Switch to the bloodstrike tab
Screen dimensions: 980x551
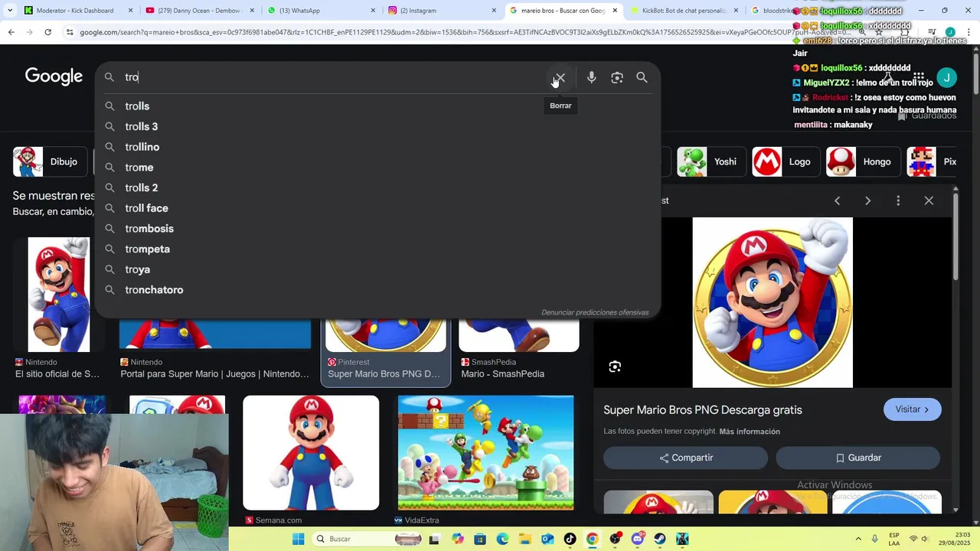click(x=772, y=11)
